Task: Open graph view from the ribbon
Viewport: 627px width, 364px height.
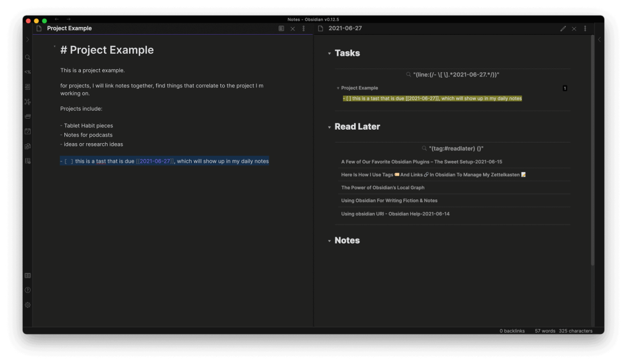Action: 28,102
